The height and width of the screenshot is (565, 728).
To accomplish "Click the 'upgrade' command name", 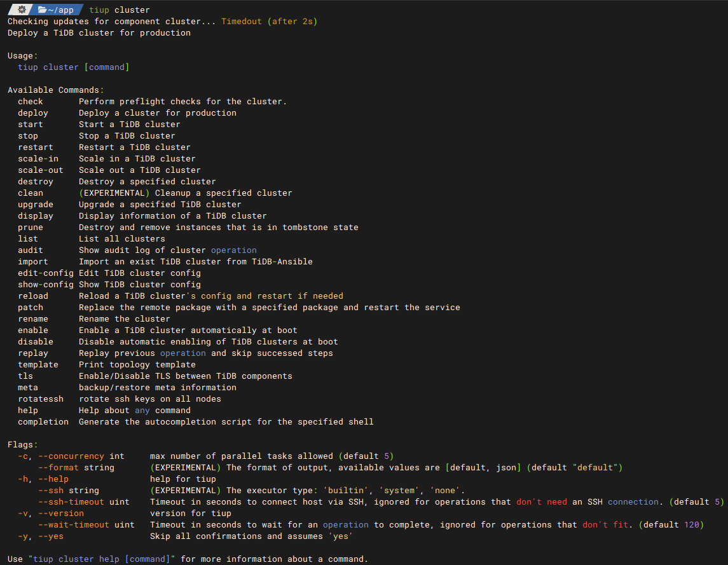I will point(35,204).
